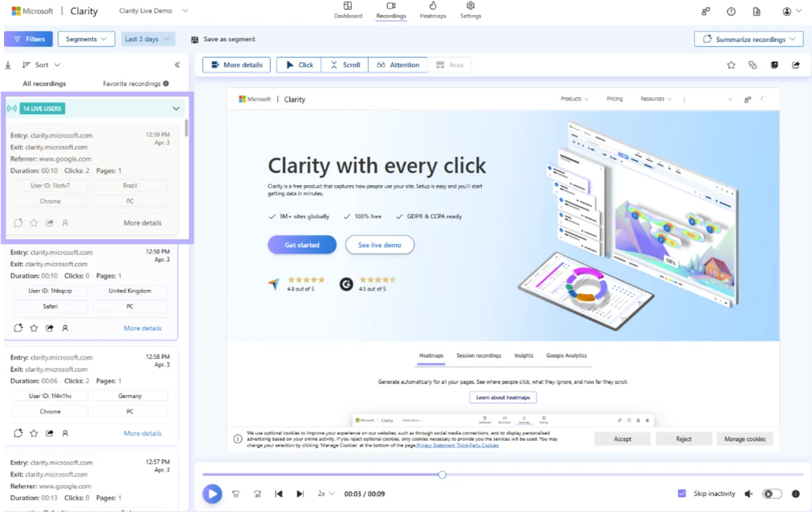This screenshot has height=512, width=812.
Task: Rewind the recording 10 seconds
Action: 236,494
